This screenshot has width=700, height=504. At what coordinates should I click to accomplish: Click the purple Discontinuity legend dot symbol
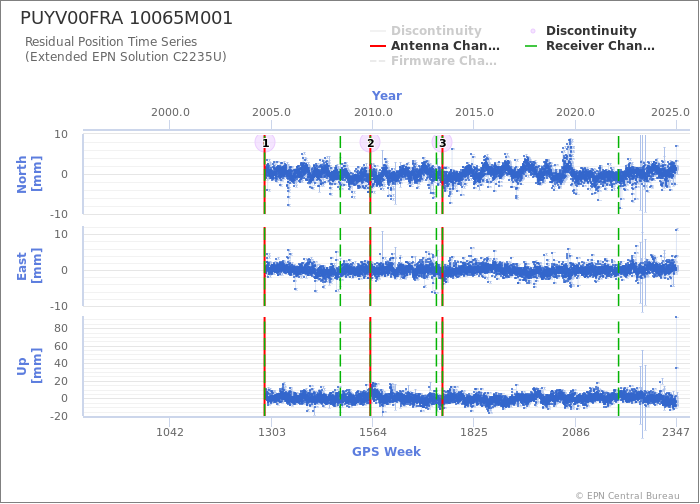(533, 31)
